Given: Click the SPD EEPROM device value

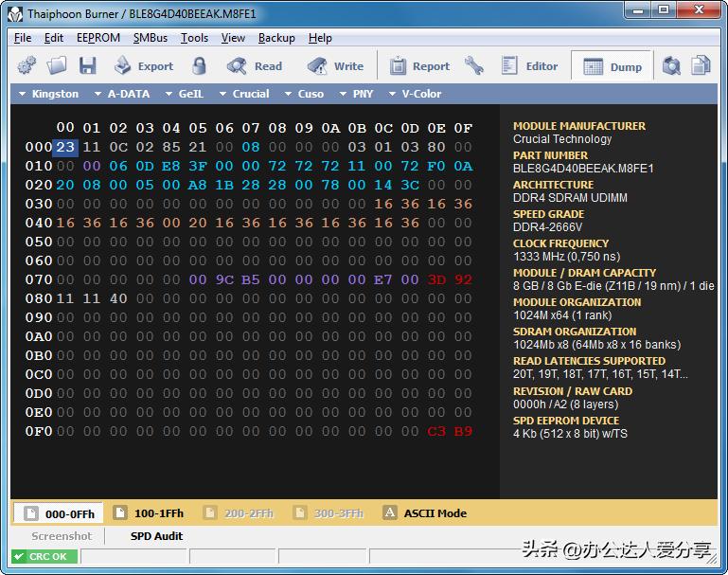Looking at the screenshot, I should [x=570, y=434].
